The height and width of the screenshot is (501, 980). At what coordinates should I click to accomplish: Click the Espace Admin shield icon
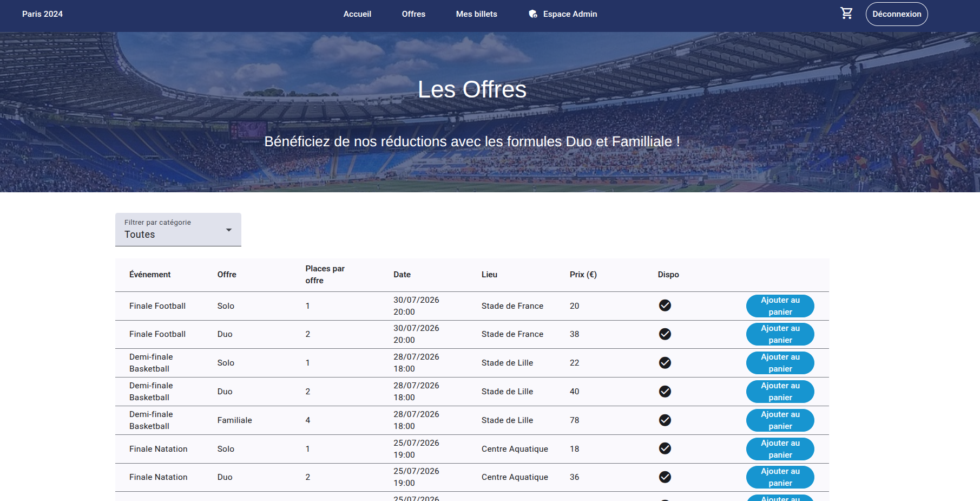pyautogui.click(x=533, y=14)
